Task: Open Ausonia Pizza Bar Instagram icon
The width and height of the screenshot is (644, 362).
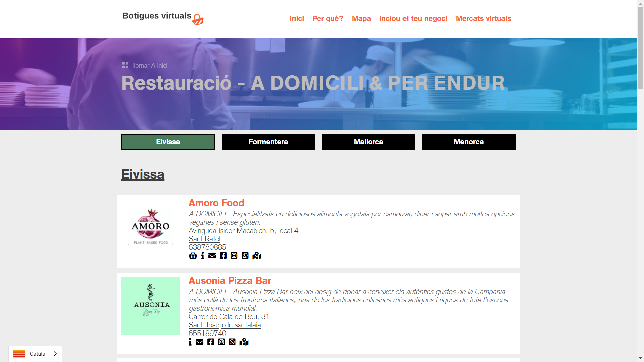Action: 221,342
